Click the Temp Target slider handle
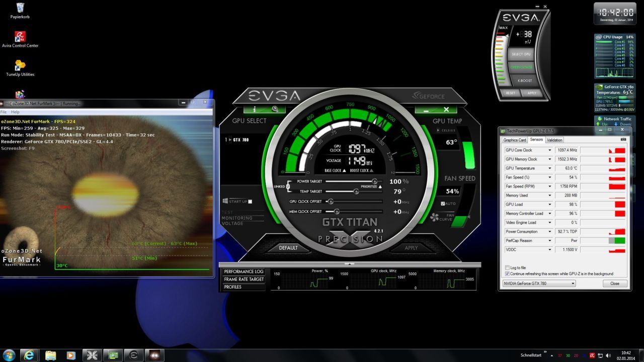Image resolution: width=644 pixels, height=362 pixels. point(356,191)
